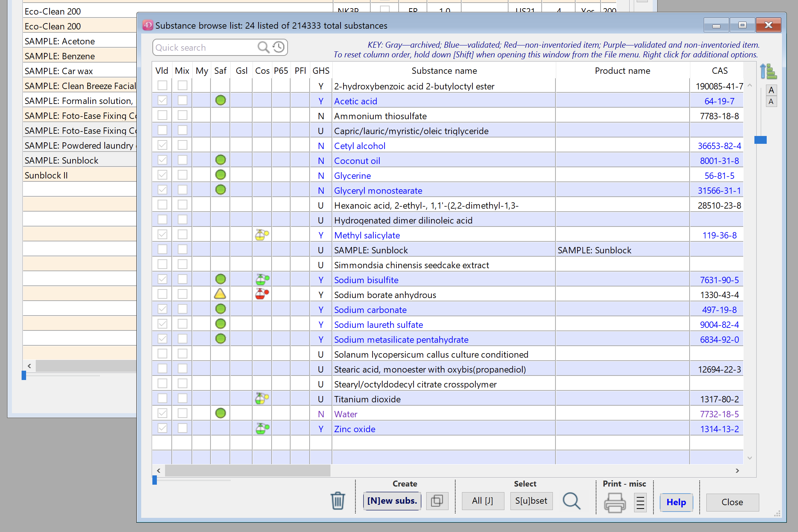
Task: Click the CAS column header
Action: (719, 71)
